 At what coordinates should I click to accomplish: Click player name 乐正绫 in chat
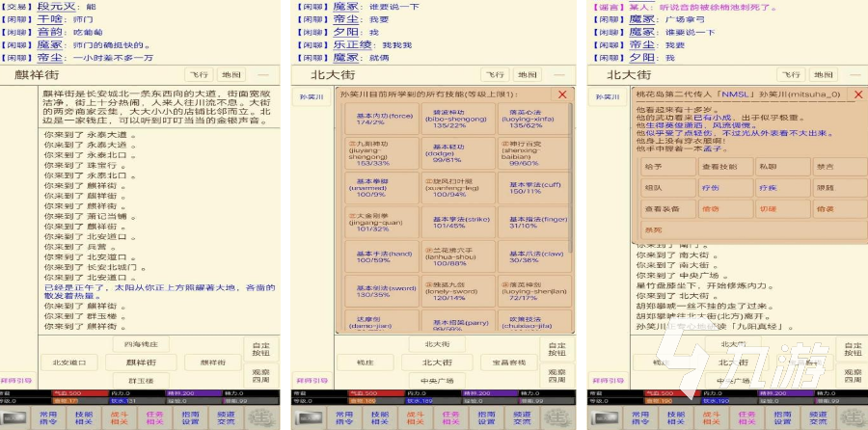(351, 44)
